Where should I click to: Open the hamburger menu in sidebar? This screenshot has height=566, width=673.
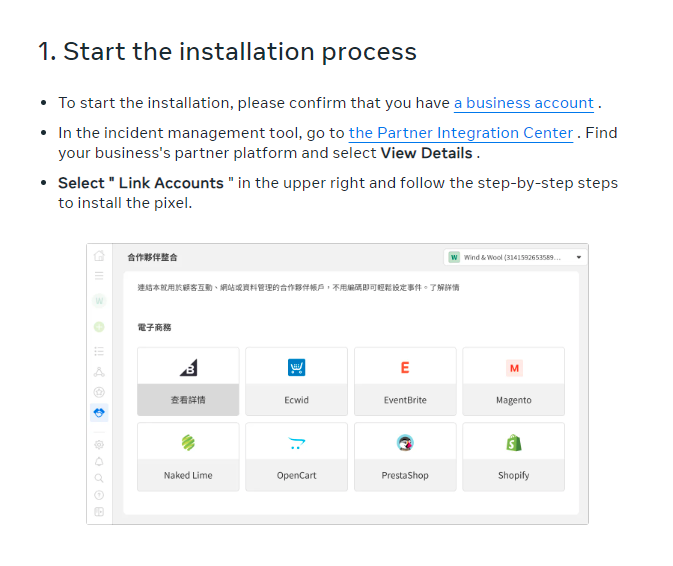coord(99,275)
